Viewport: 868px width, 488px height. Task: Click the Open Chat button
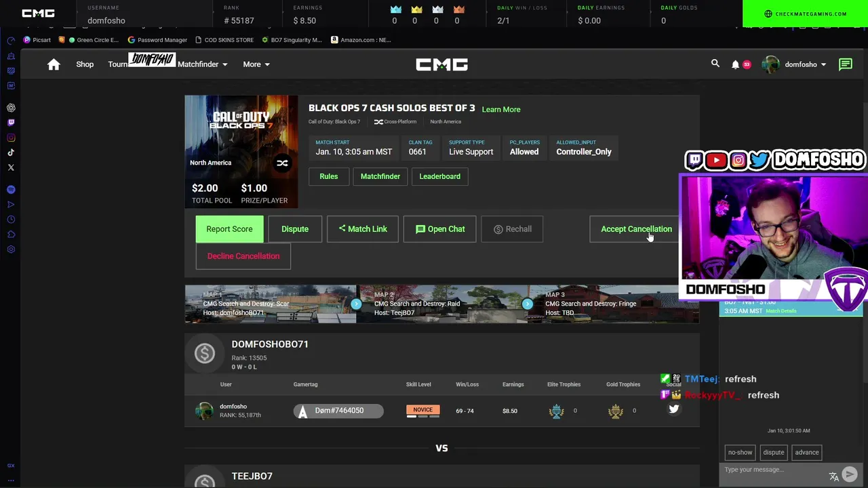[440, 229]
